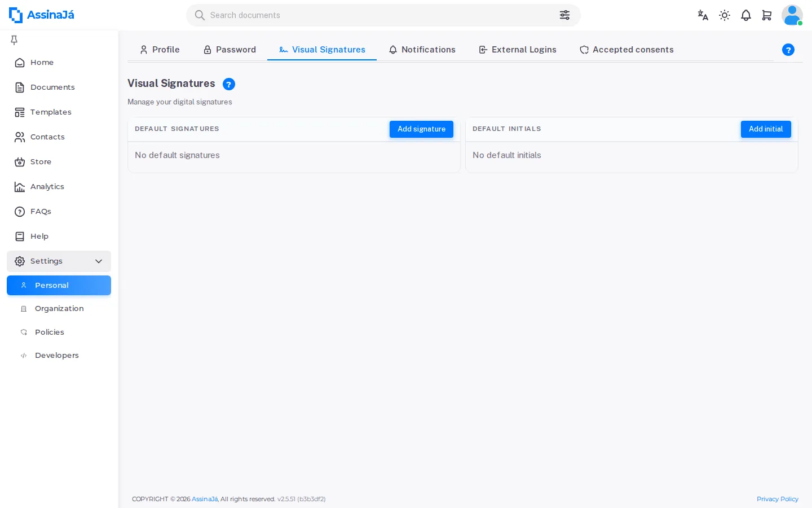Select Developers settings item
Viewport: 812px width, 508px height.
[x=59, y=356]
